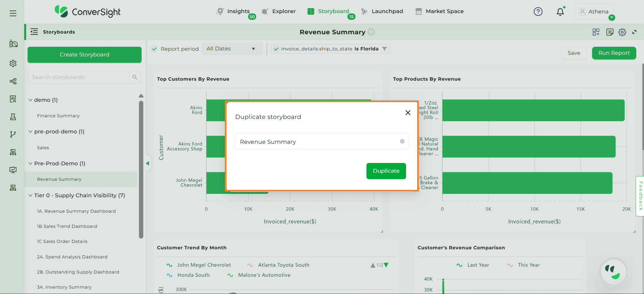Screen dimensions: 644x294
Task: Open the notifications bell
Action: coord(560,12)
